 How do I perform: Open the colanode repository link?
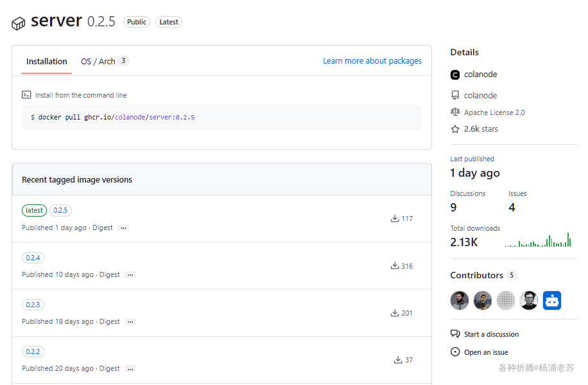(x=480, y=95)
